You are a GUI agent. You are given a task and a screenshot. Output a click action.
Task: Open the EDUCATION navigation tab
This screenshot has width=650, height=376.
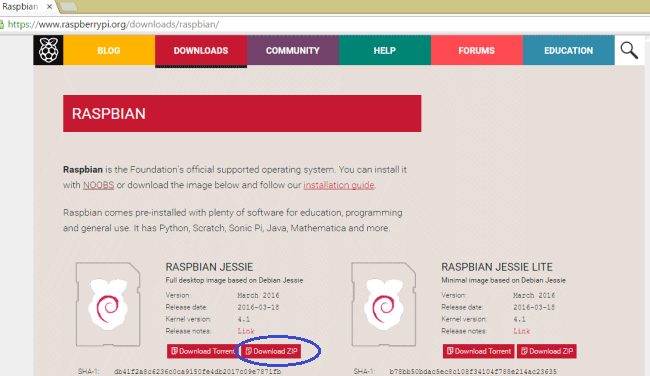pyautogui.click(x=568, y=50)
